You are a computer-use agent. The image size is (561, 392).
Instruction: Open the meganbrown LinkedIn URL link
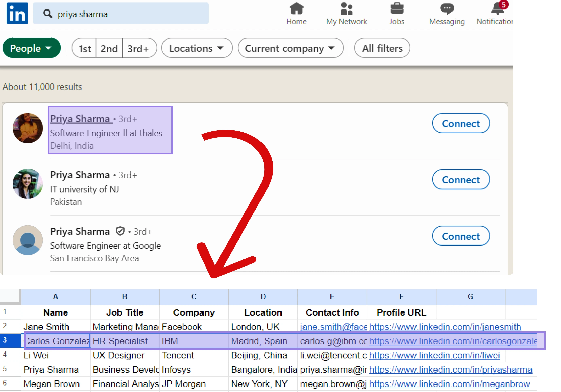pyautogui.click(x=449, y=384)
